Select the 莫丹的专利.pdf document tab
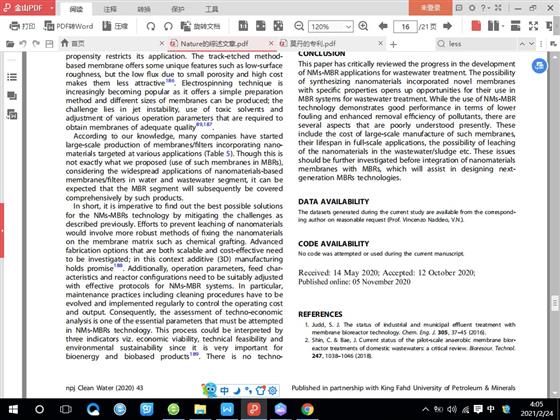560x420 pixels. point(312,44)
